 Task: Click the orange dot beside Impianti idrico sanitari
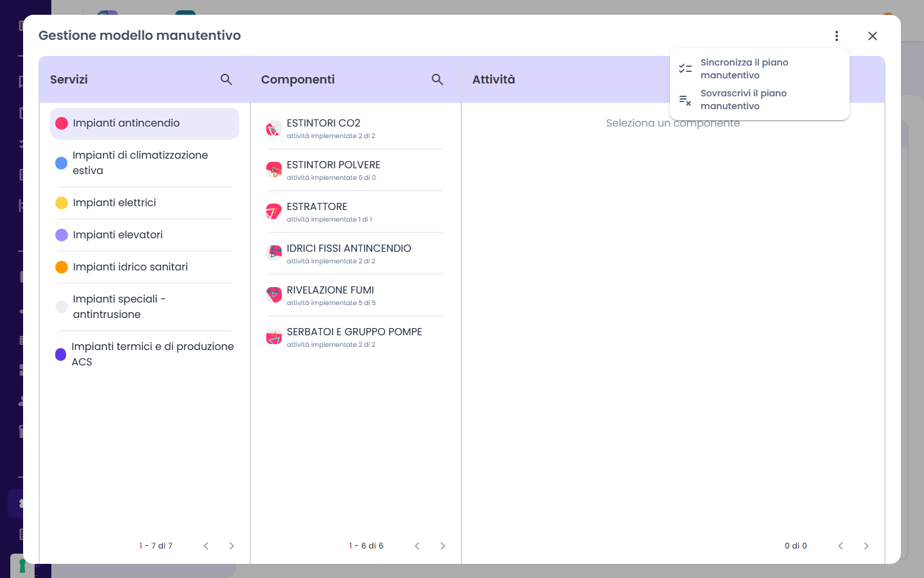62,267
